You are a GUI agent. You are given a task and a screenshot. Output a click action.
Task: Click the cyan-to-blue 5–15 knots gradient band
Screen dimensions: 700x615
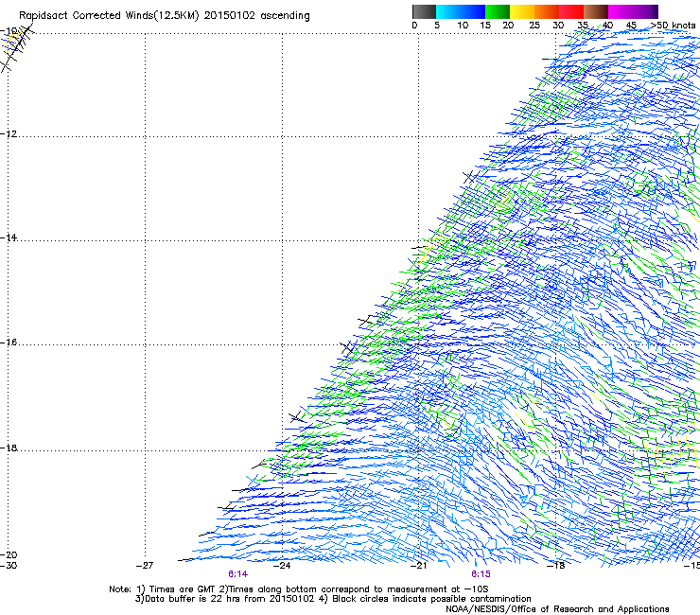tap(461, 11)
